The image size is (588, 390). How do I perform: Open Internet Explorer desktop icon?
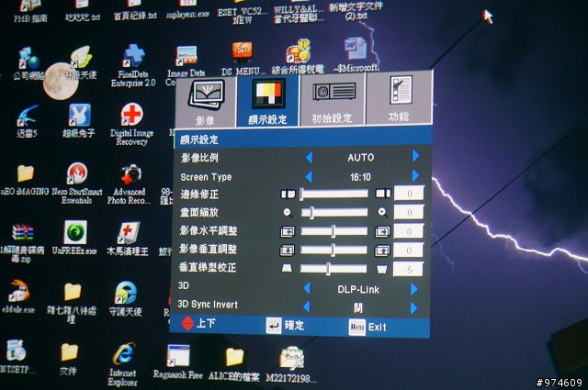[122, 363]
